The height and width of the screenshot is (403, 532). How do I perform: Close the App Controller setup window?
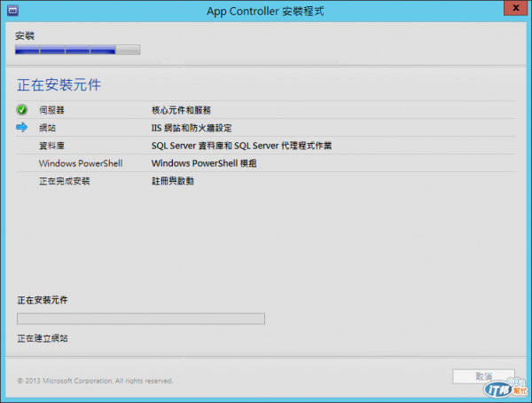pos(515,8)
